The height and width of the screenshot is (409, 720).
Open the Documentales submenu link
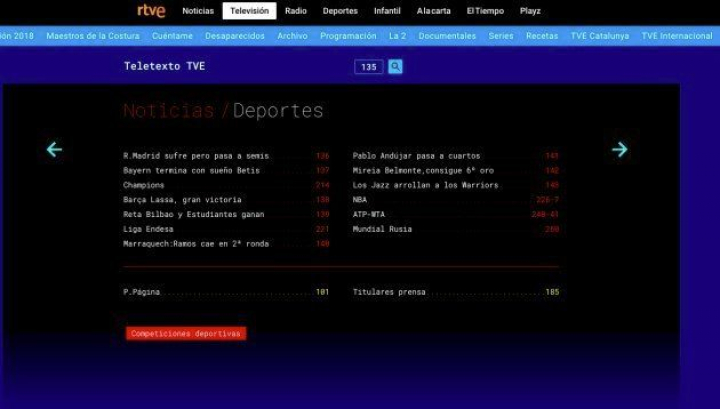[x=447, y=36]
